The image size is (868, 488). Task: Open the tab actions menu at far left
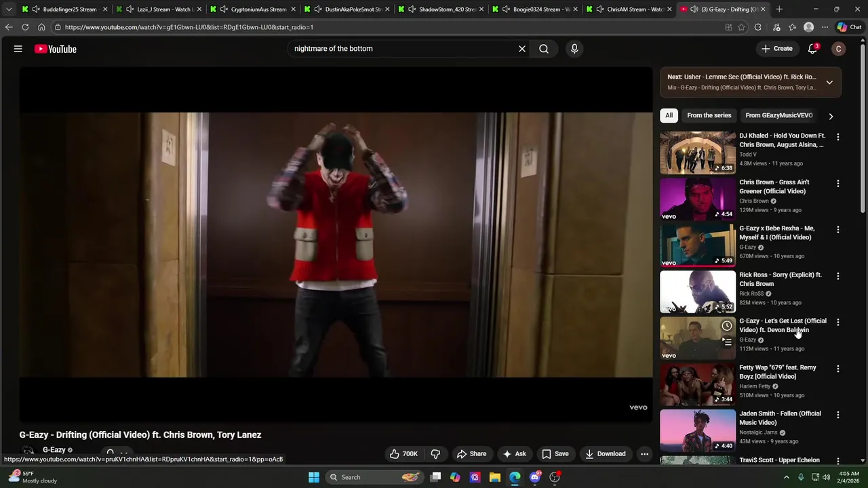[8, 9]
